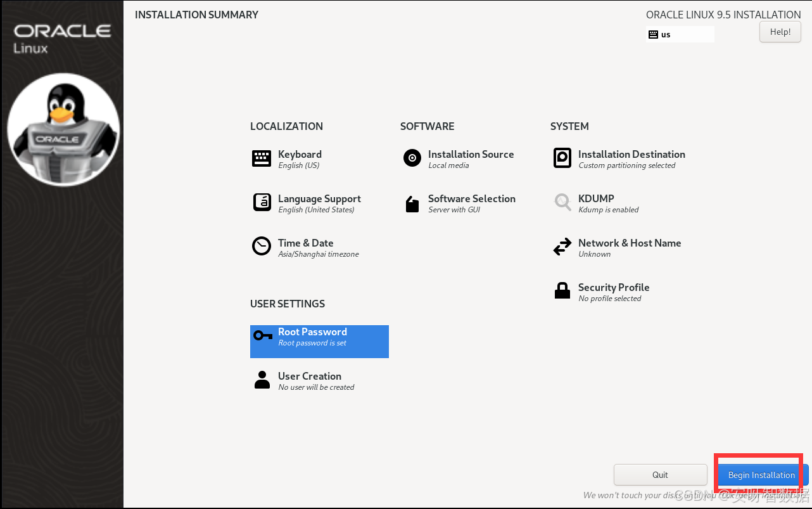This screenshot has width=812, height=509.
Task: Click the Software Selection package icon
Action: 412,204
